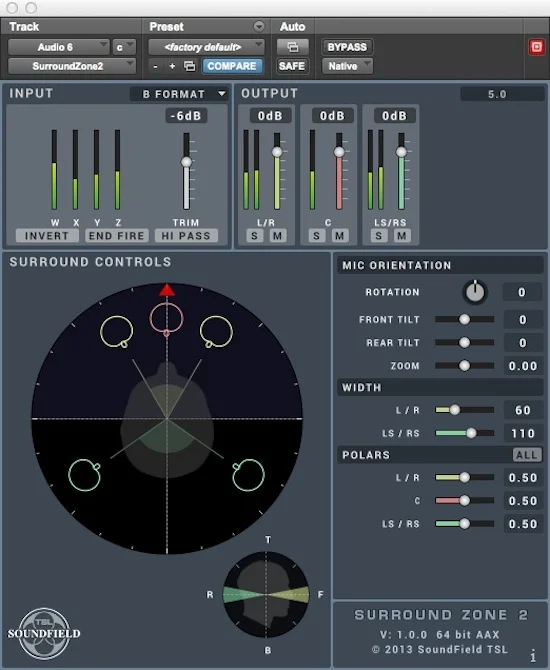Click the side-view head tilt display
Image resolution: width=550 pixels, height=670 pixels.
pyautogui.click(x=266, y=594)
